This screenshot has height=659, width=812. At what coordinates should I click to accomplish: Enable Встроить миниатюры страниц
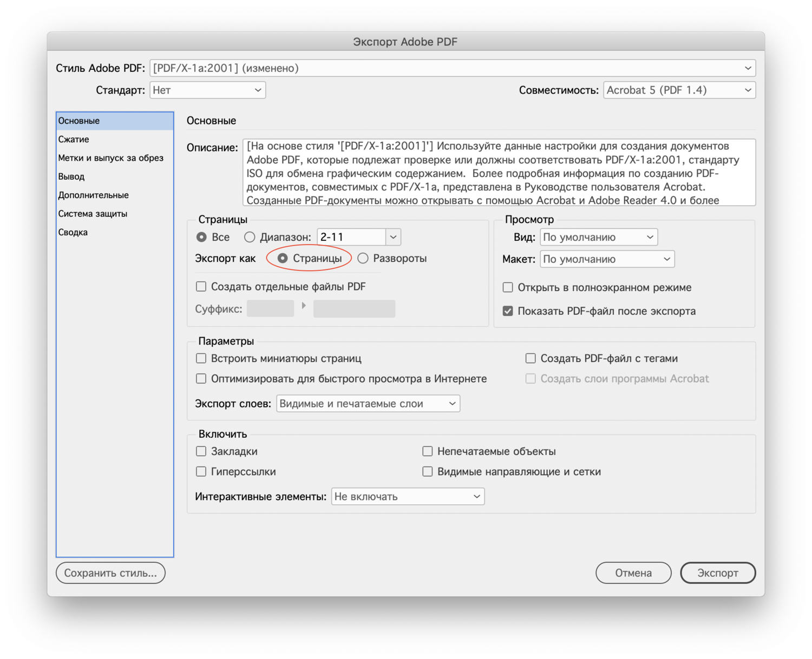pos(201,358)
